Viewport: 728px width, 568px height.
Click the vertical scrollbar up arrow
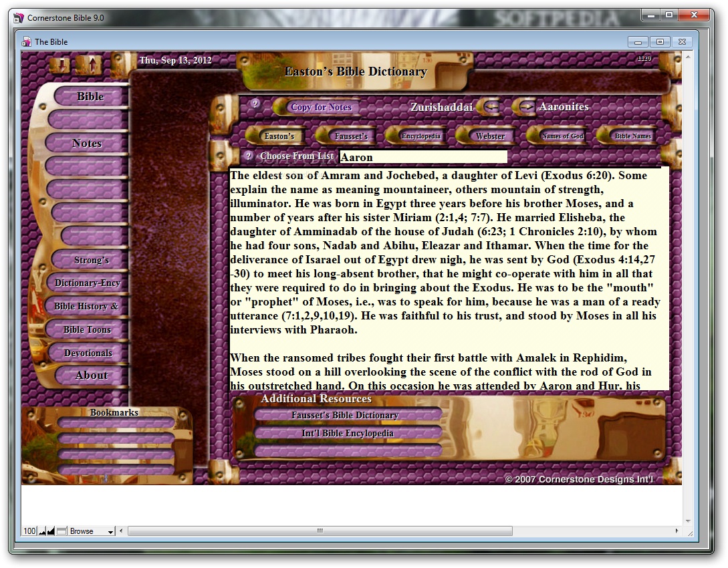[688, 57]
